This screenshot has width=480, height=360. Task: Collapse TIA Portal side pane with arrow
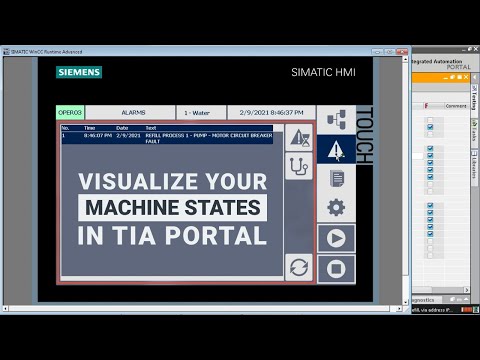coord(475,77)
